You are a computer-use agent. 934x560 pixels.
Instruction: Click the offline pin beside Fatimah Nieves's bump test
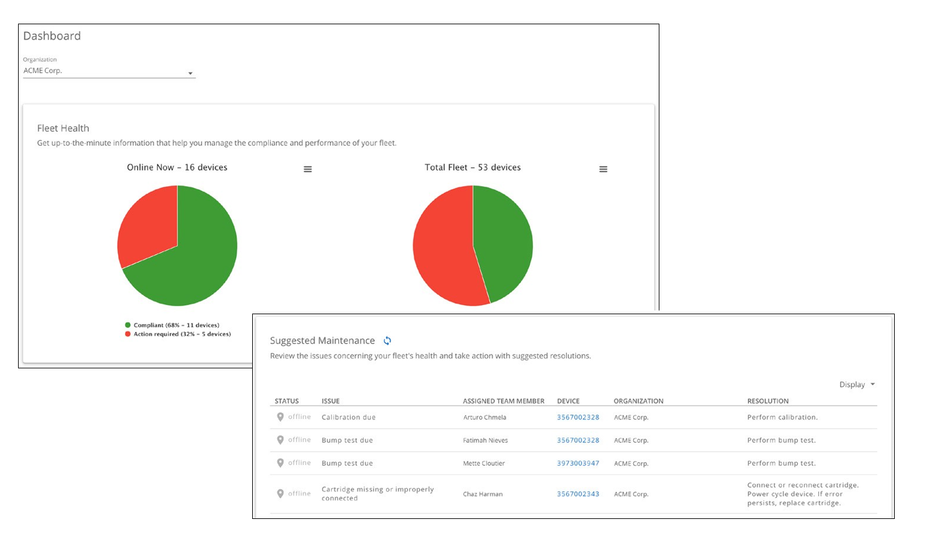click(280, 439)
